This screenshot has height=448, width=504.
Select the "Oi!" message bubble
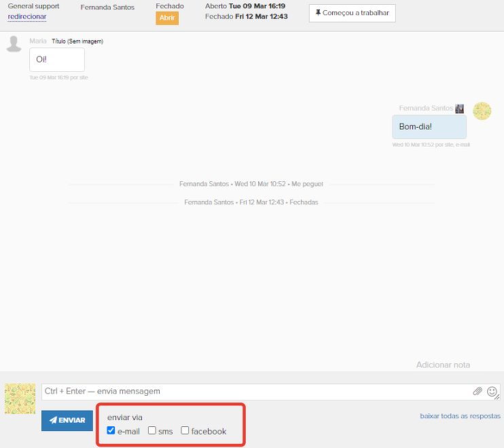[56, 60]
